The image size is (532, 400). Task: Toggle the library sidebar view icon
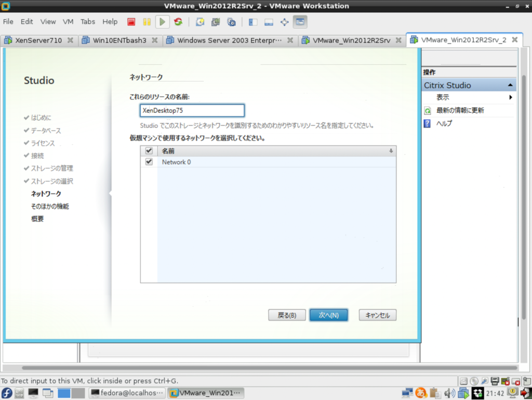(x=253, y=22)
